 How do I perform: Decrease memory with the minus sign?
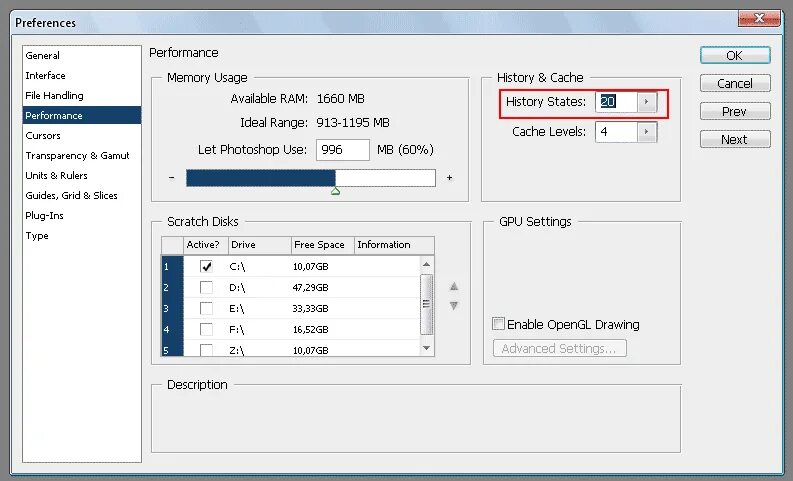(172, 178)
